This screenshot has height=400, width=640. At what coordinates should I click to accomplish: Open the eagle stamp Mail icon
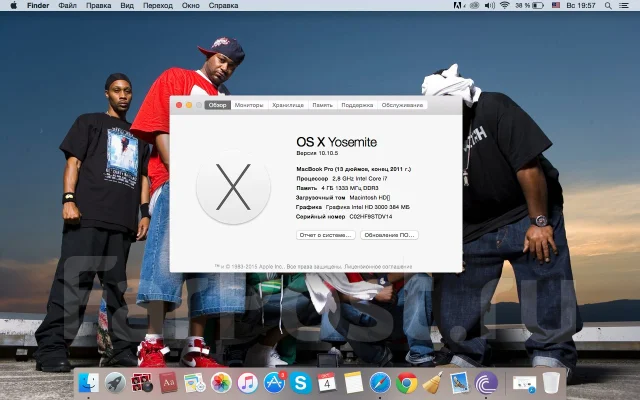[460, 383]
